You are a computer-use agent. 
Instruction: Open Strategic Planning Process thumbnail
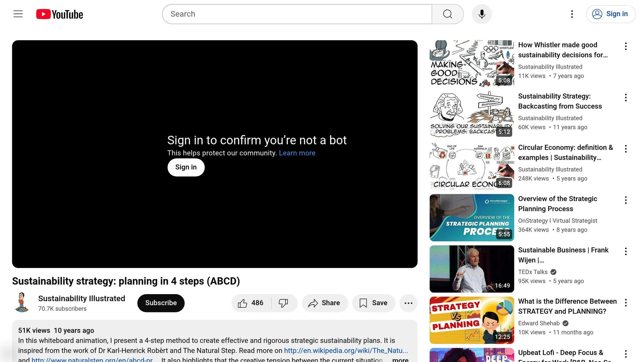click(x=472, y=217)
